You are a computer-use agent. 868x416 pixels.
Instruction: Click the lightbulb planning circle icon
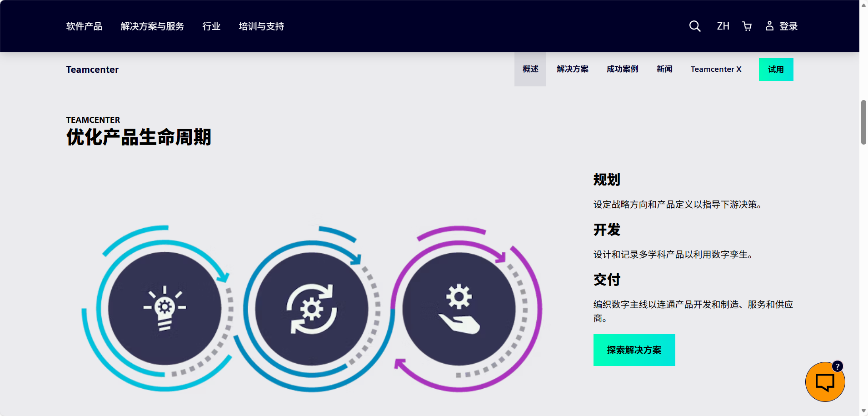(x=165, y=309)
